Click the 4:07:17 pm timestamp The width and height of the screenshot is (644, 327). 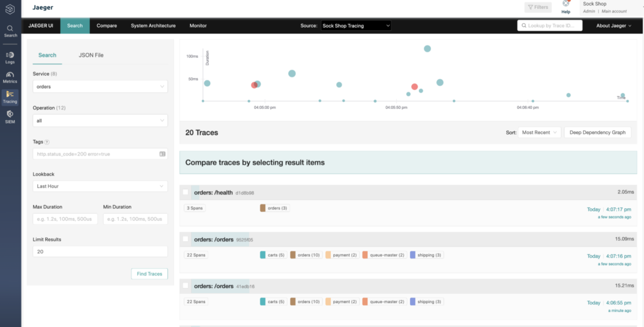pos(619,209)
